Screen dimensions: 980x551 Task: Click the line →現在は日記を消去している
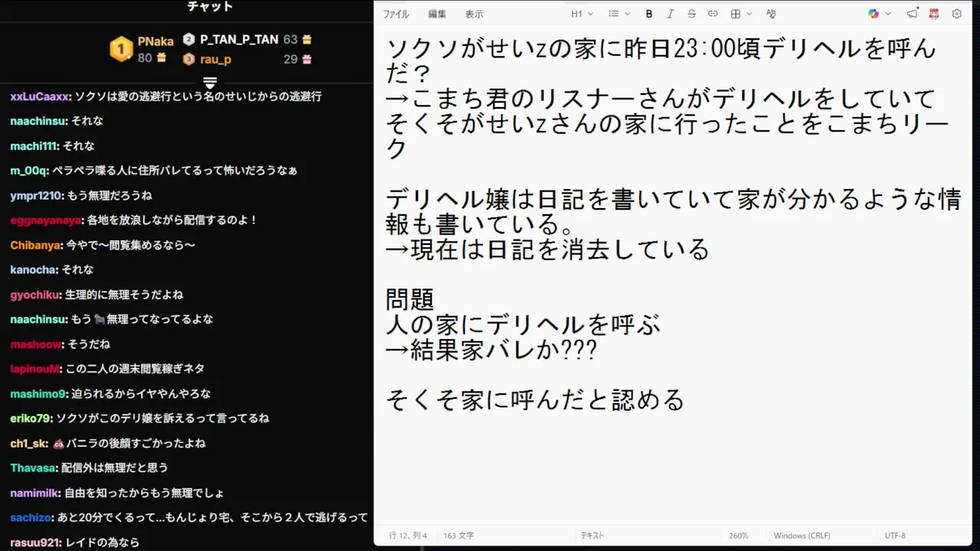coord(547,249)
